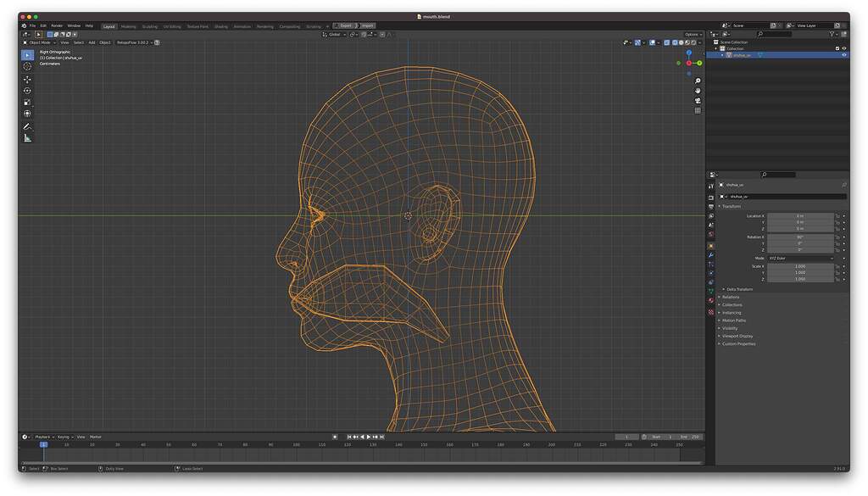Select the Annotate tool in the toolbar
868x496 pixels.
pyautogui.click(x=26, y=125)
